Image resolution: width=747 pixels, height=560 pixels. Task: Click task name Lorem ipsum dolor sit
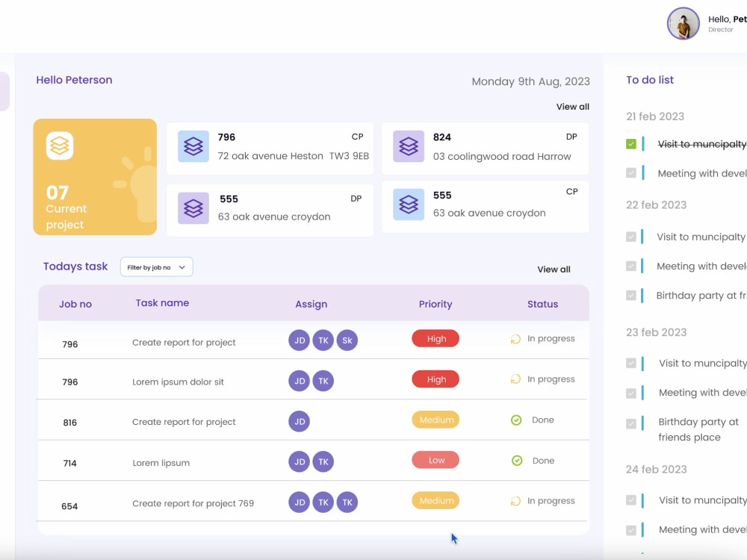(178, 382)
